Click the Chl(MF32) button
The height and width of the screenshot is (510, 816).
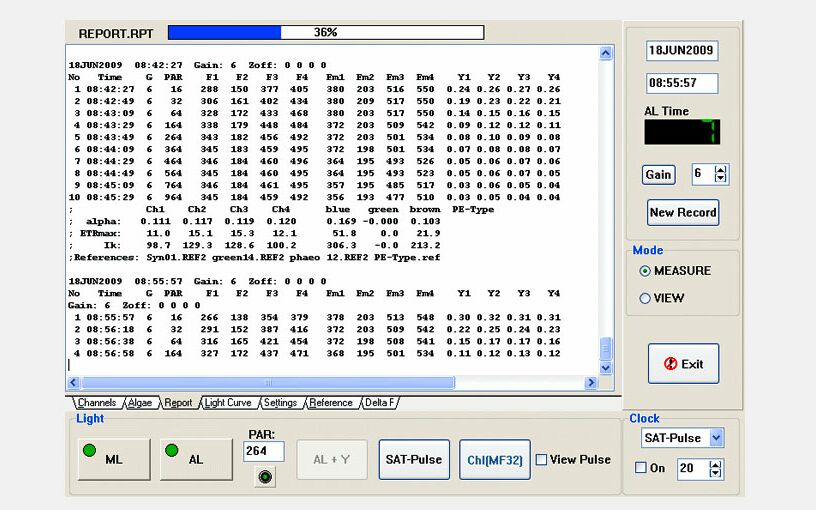click(x=494, y=460)
